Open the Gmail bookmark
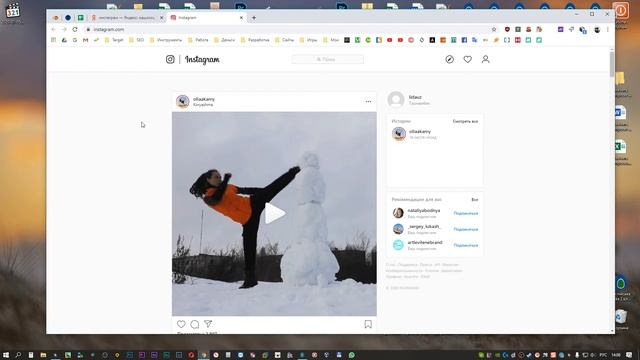640x360 pixels. pos(85,40)
